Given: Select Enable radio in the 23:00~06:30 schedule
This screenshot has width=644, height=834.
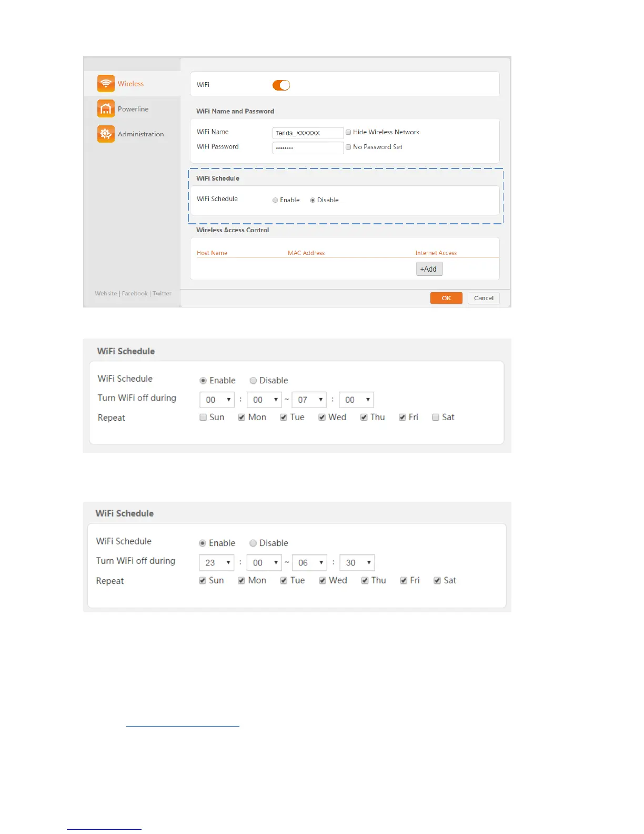Looking at the screenshot, I should tap(203, 543).
